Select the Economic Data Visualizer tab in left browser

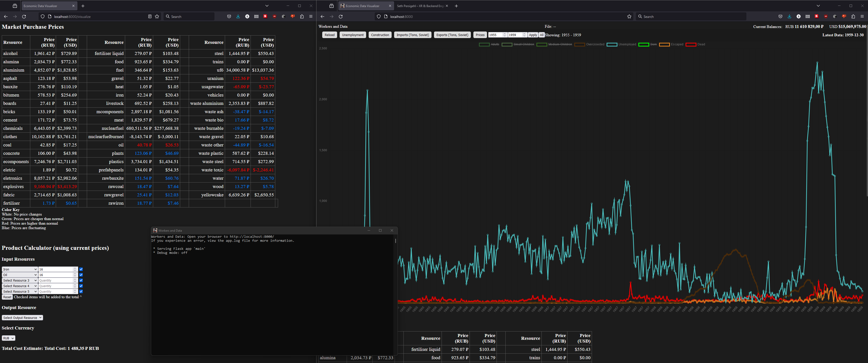(x=49, y=6)
